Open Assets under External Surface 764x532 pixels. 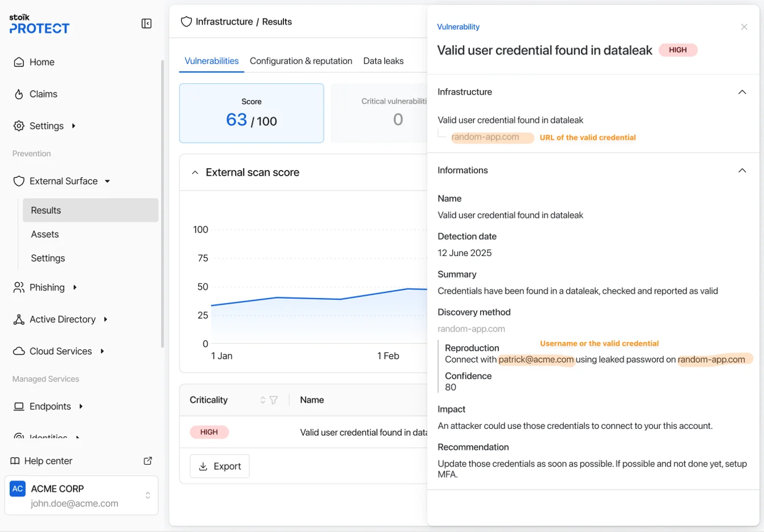point(45,234)
